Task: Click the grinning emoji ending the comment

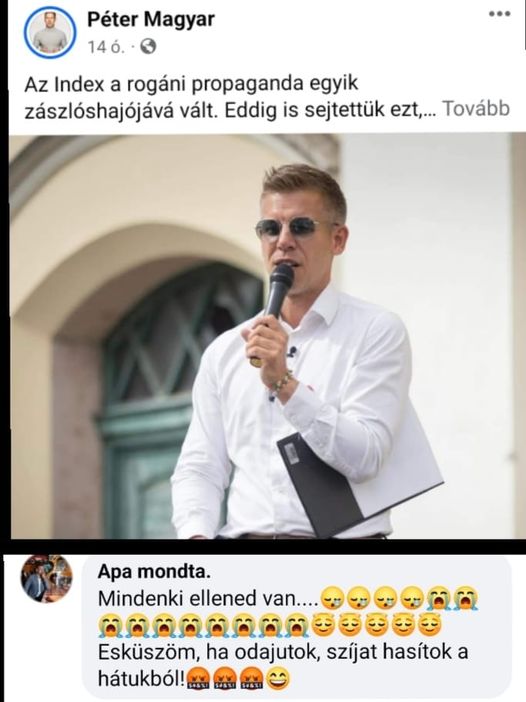Action: (x=278, y=679)
